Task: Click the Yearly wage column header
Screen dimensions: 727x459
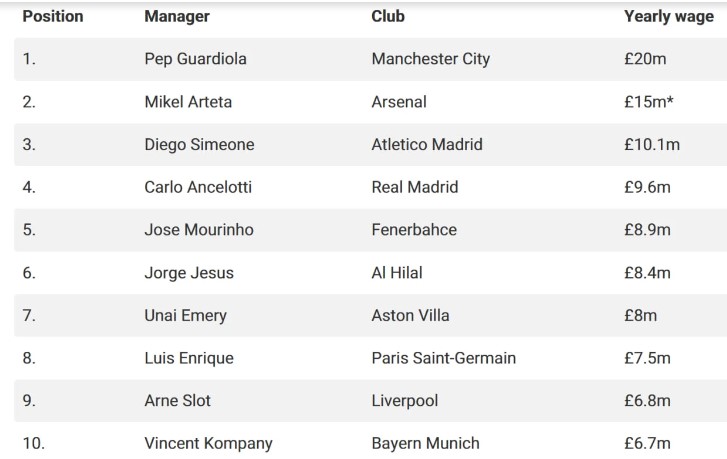Action: [x=668, y=16]
